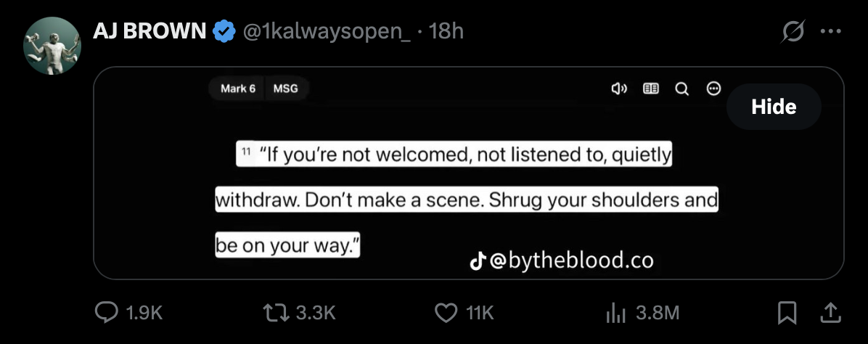Open the MSG translation selector
The image size is (868, 344).
[286, 89]
